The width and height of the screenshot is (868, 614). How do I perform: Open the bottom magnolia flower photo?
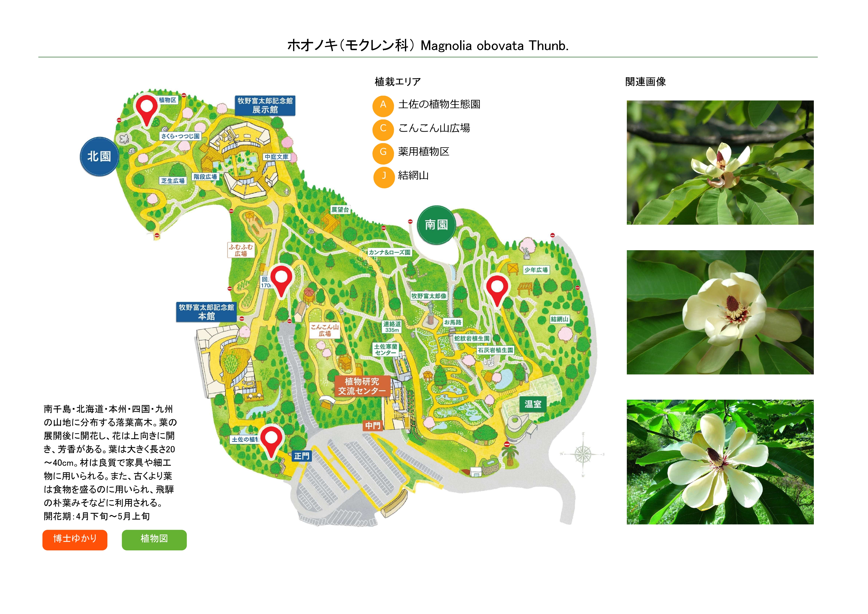[720, 462]
